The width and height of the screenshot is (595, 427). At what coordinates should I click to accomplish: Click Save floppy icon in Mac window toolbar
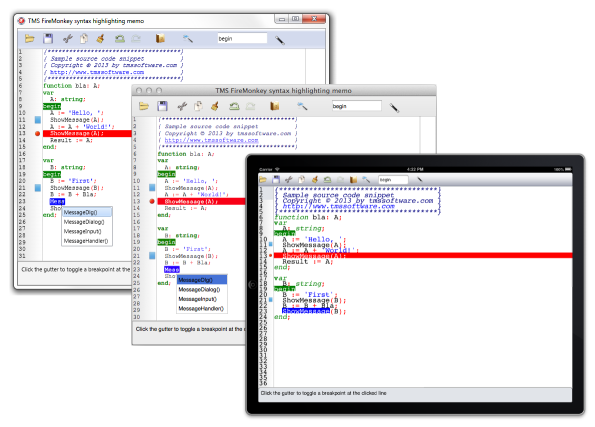tap(162, 106)
